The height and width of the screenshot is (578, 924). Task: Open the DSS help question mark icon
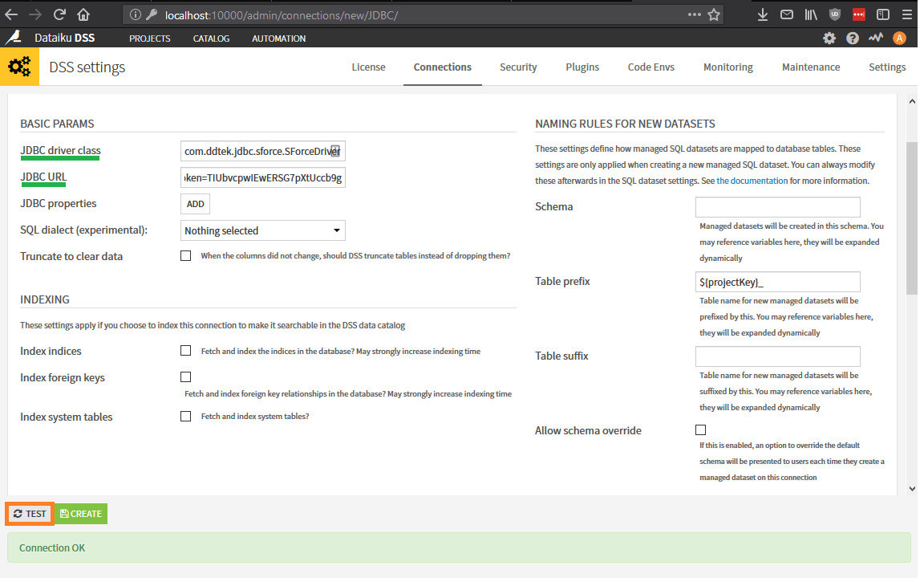[852, 38]
